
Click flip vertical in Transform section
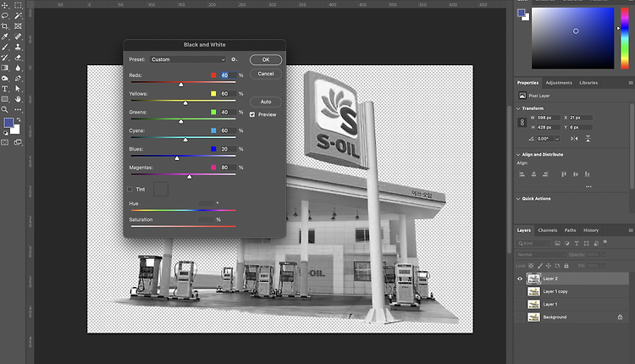point(588,139)
